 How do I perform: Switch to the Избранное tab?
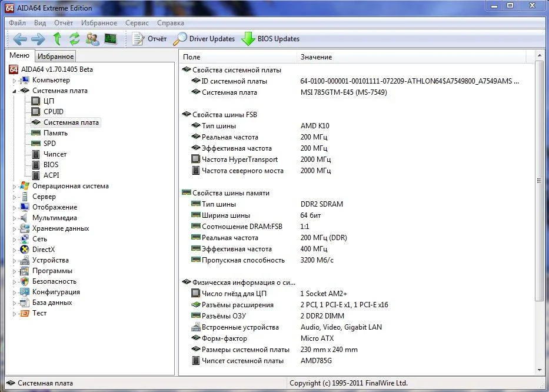pyautogui.click(x=55, y=57)
